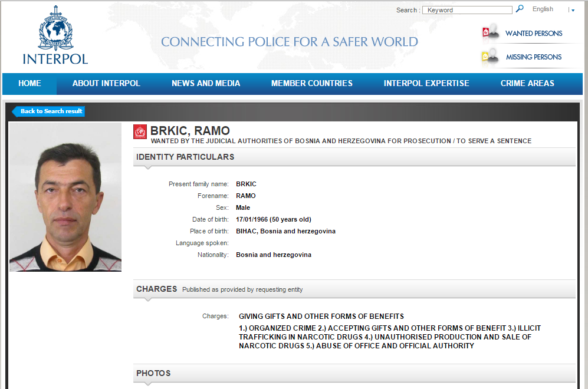Click the INTERPOL logo
Viewport: 588px width, 389px height.
(55, 35)
